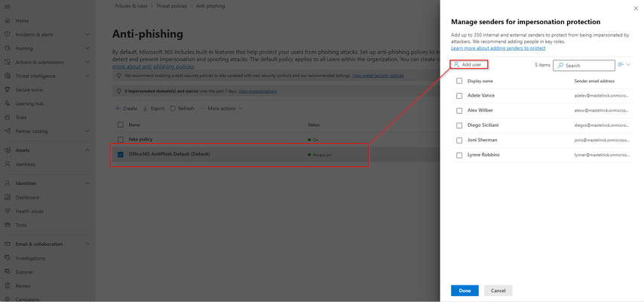Expand the Hunting chevron
Viewport: 644px width, 302px height.
tap(87, 48)
